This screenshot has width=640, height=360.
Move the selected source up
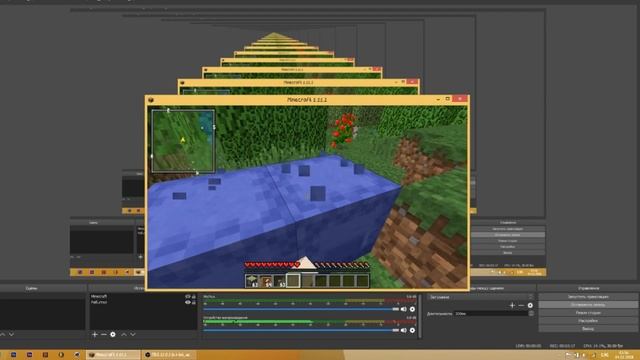tap(124, 335)
